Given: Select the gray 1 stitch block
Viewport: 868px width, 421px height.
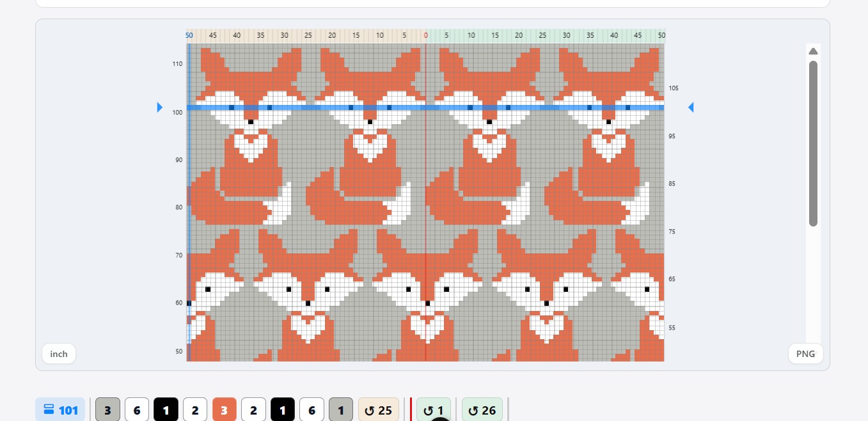Looking at the screenshot, I should pyautogui.click(x=341, y=410).
